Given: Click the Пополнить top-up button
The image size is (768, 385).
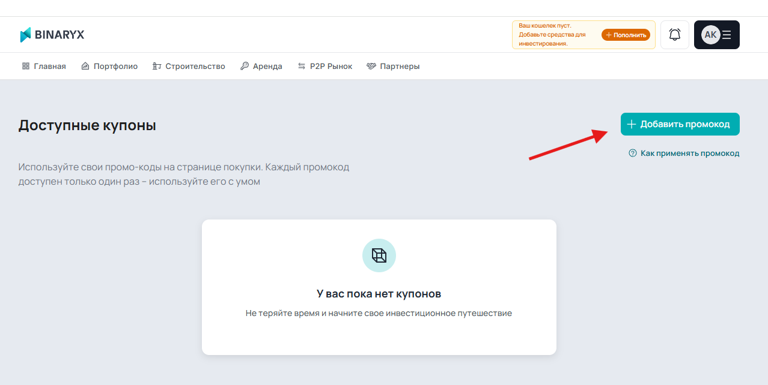Looking at the screenshot, I should 626,35.
